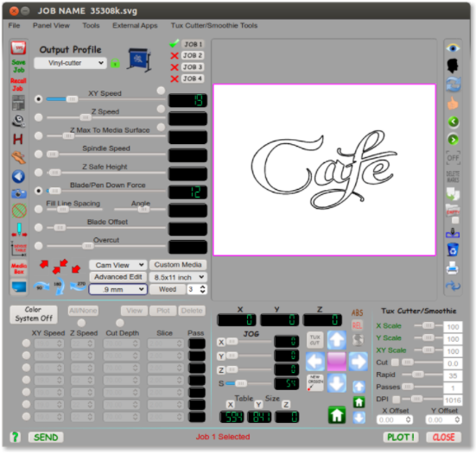Click the Weed count spinner arrows
This screenshot has width=476, height=454.
203,289
